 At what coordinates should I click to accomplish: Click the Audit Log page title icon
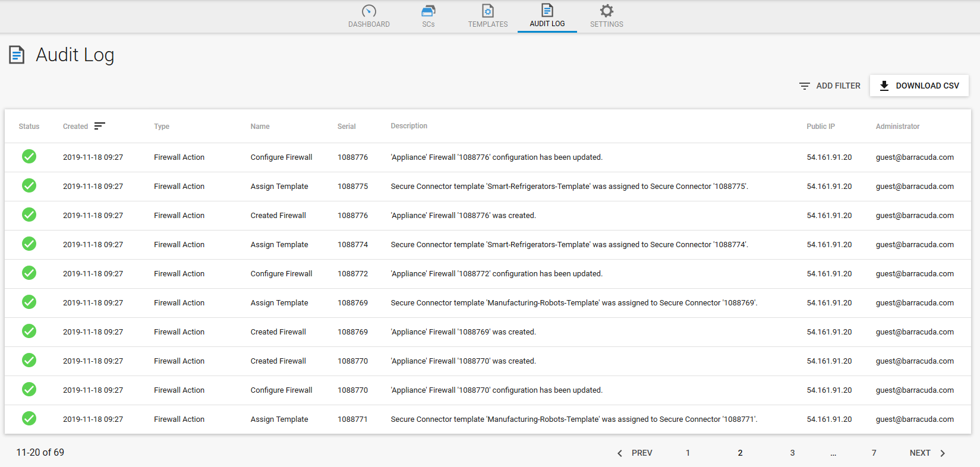(17, 55)
